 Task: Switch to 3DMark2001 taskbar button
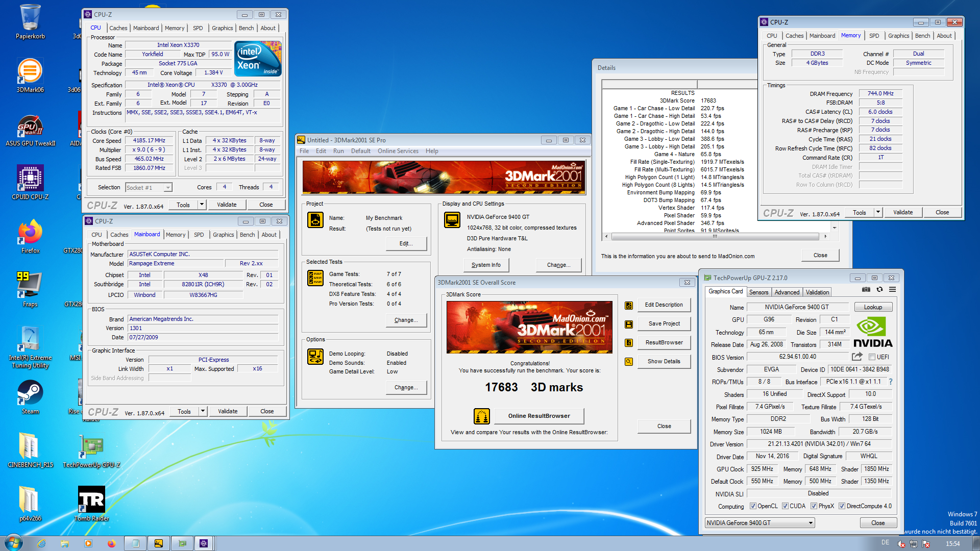coord(159,543)
